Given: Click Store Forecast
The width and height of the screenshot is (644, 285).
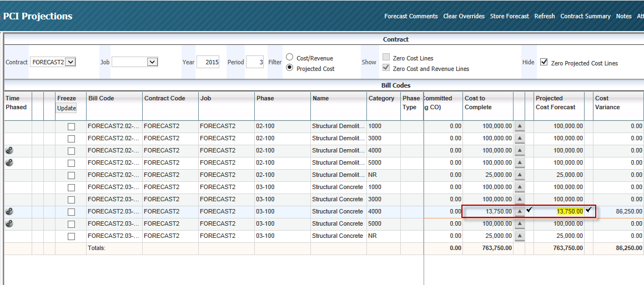Looking at the screenshot, I should pyautogui.click(x=509, y=17).
